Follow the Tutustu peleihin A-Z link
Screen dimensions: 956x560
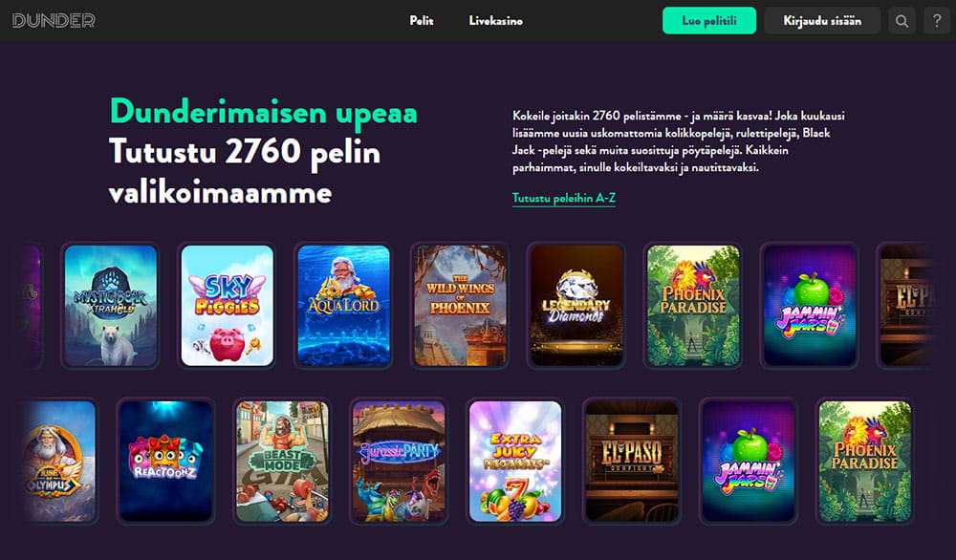(x=564, y=198)
